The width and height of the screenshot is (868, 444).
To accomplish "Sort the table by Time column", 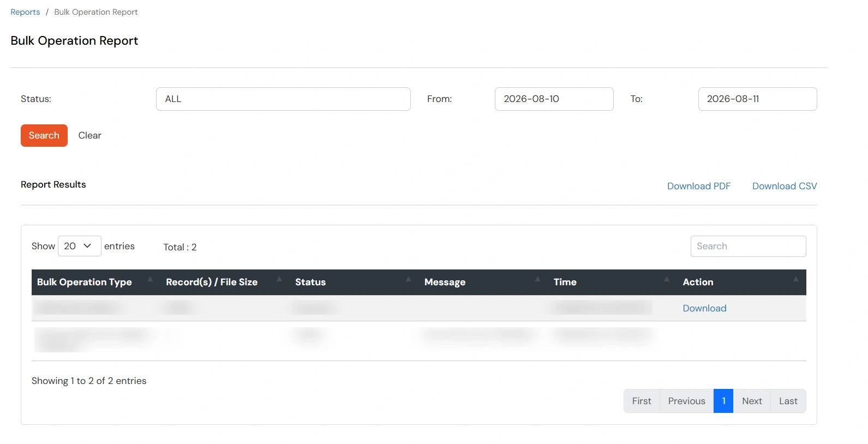I will click(x=613, y=282).
